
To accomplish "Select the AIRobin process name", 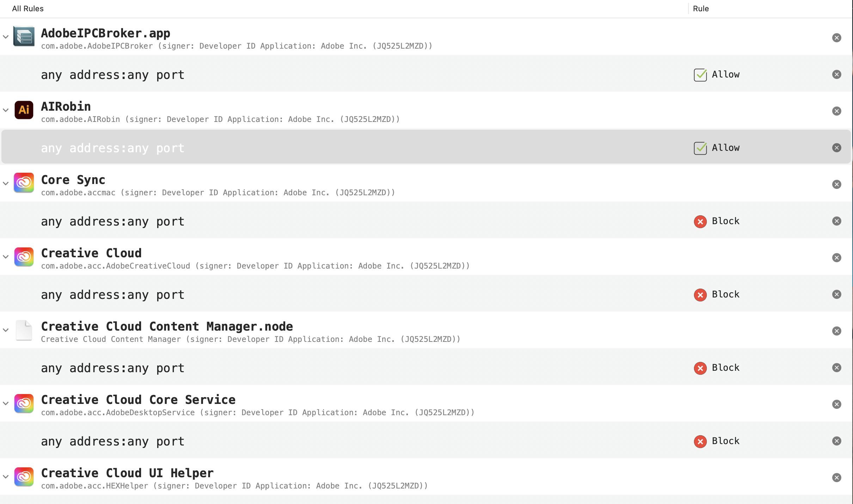I will coord(66,106).
